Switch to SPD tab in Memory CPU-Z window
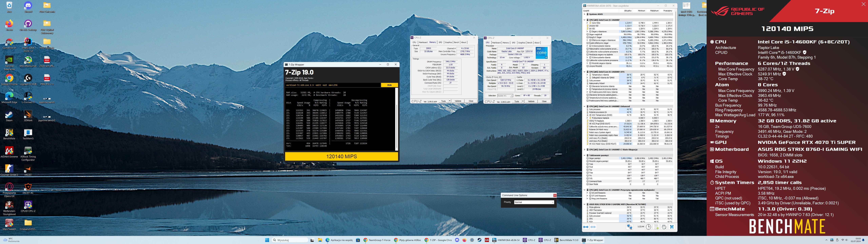This screenshot has width=868, height=244. coord(440,43)
